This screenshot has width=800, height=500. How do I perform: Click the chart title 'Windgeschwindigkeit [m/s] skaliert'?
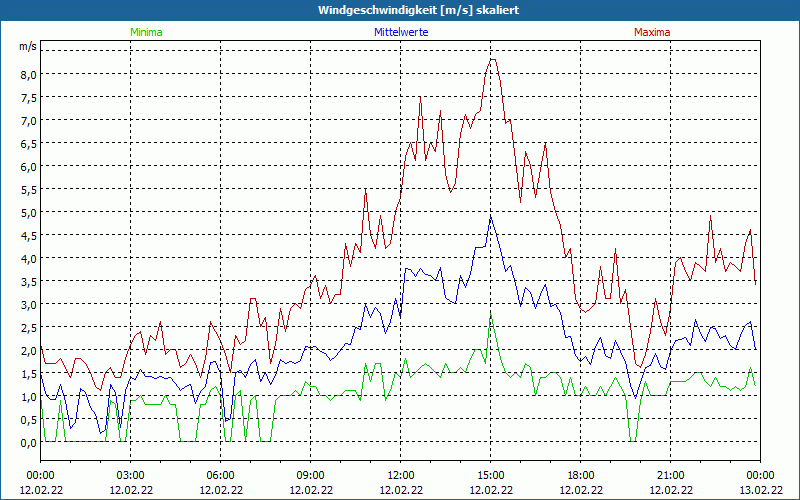coord(418,10)
